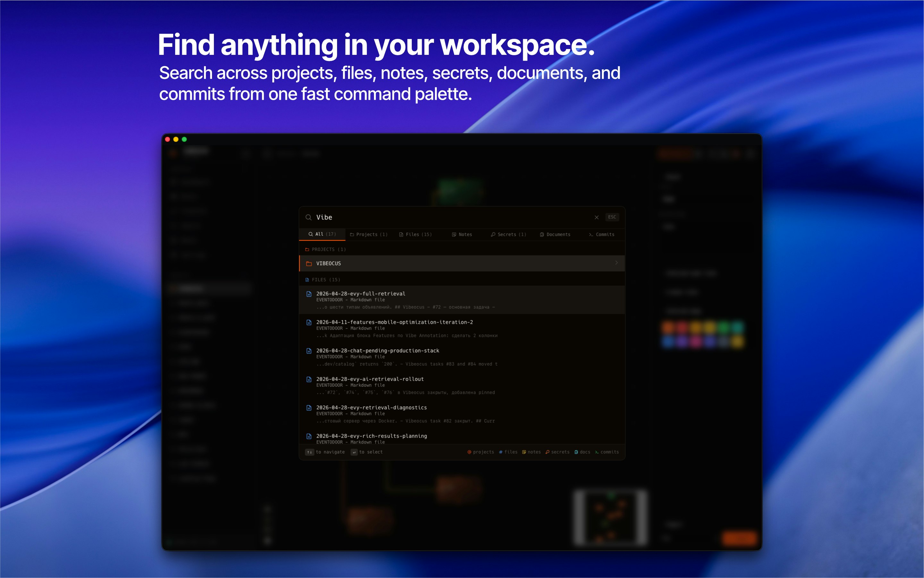This screenshot has width=924, height=578.
Task: Switch to the Commits tab
Action: (x=602, y=234)
